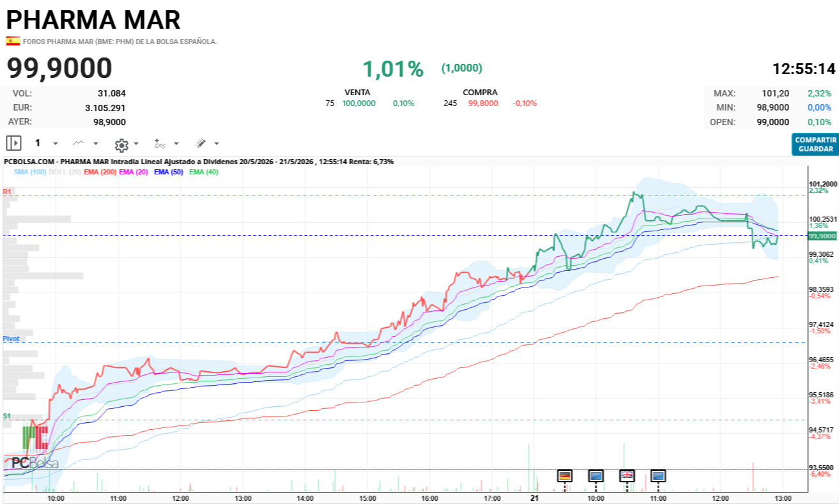
Task: Click the COMPRA quantity 245
Action: [450, 103]
